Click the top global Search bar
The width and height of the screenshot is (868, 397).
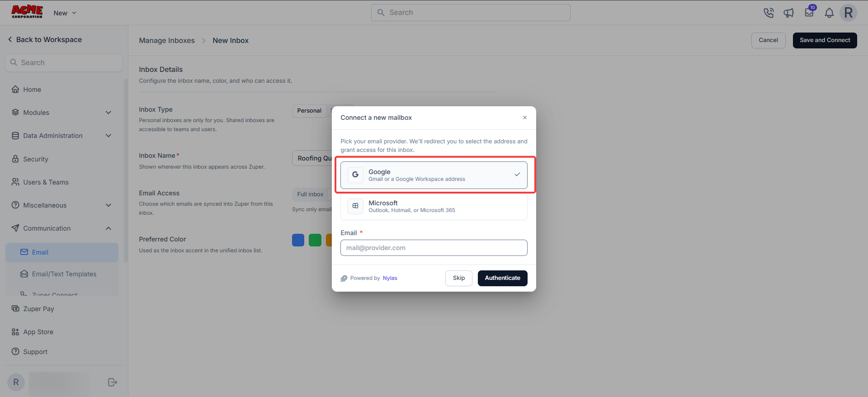click(471, 13)
